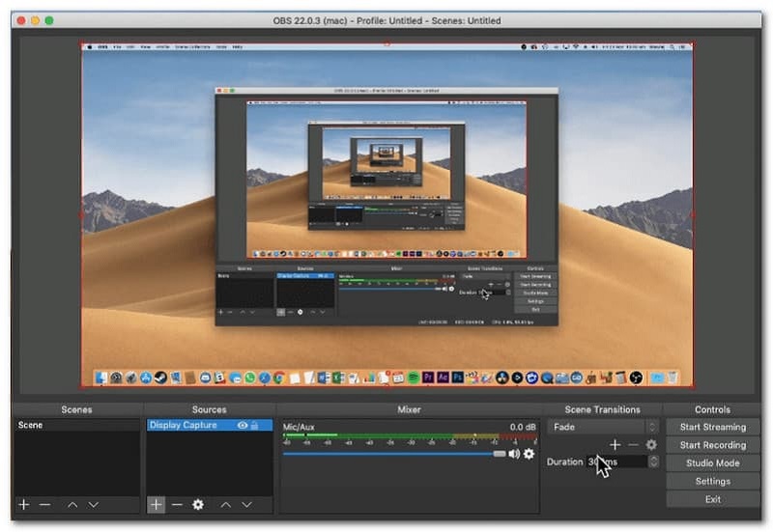The image size is (773, 532).
Task: Toggle Display Capture visibility eye icon
Action: coord(243,425)
